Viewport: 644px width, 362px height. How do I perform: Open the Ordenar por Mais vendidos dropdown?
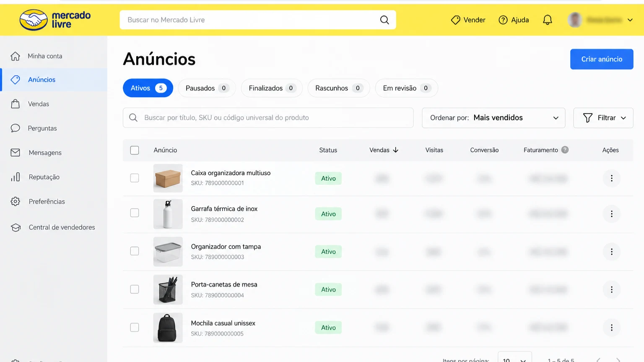click(493, 118)
